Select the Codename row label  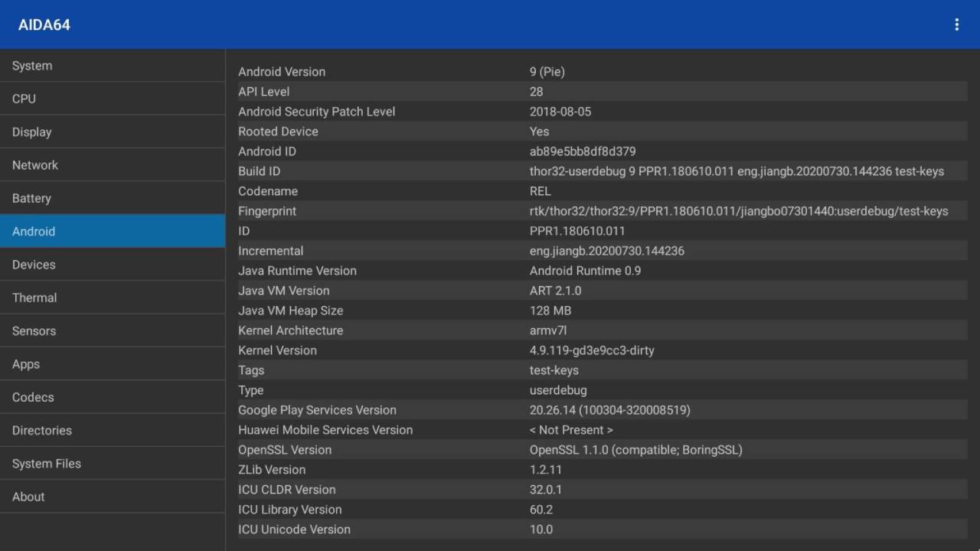coord(268,191)
